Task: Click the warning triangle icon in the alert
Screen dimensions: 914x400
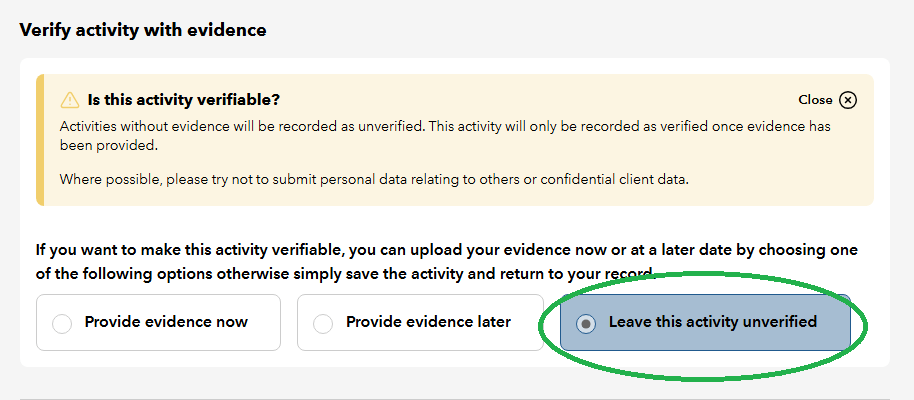Action: (70, 100)
